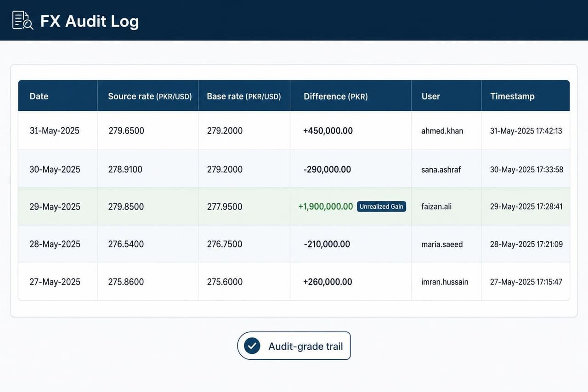Click user ahmed.khan
Image resolution: width=588 pixels, height=392 pixels.
coord(442,131)
